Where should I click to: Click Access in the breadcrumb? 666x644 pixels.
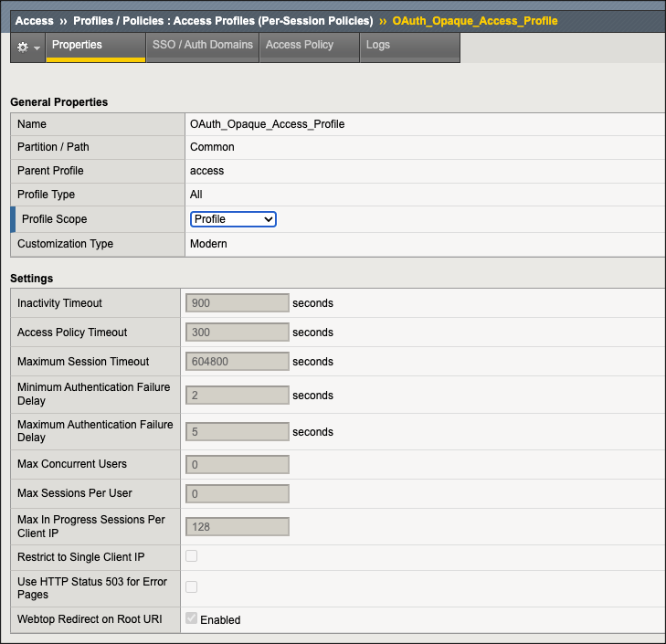34,20
